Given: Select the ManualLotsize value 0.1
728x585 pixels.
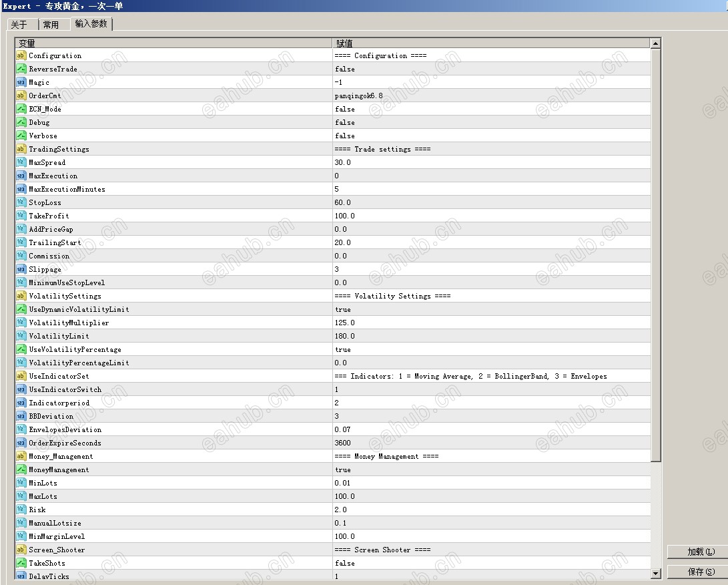Looking at the screenshot, I should pos(340,523).
